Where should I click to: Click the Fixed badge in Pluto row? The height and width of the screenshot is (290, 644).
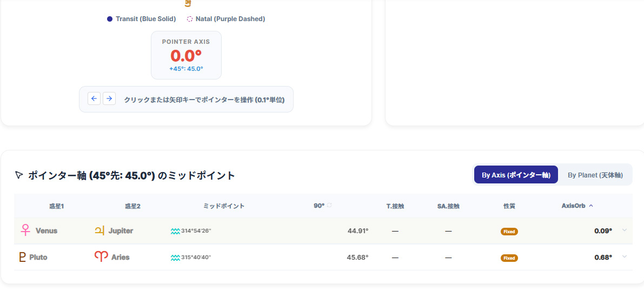click(509, 258)
